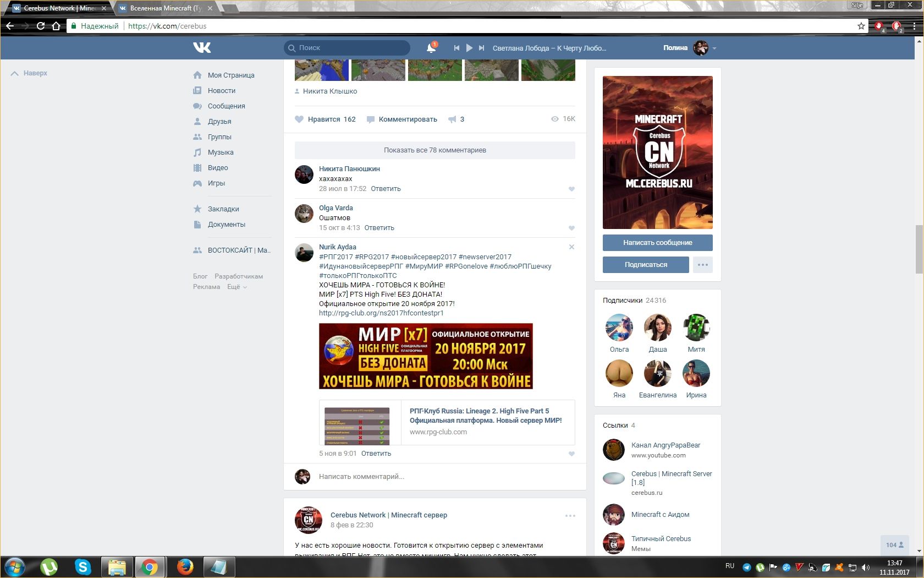Image resolution: width=924 pixels, height=578 pixels.
Task: Like the post with Нравится 162
Action: pos(326,119)
